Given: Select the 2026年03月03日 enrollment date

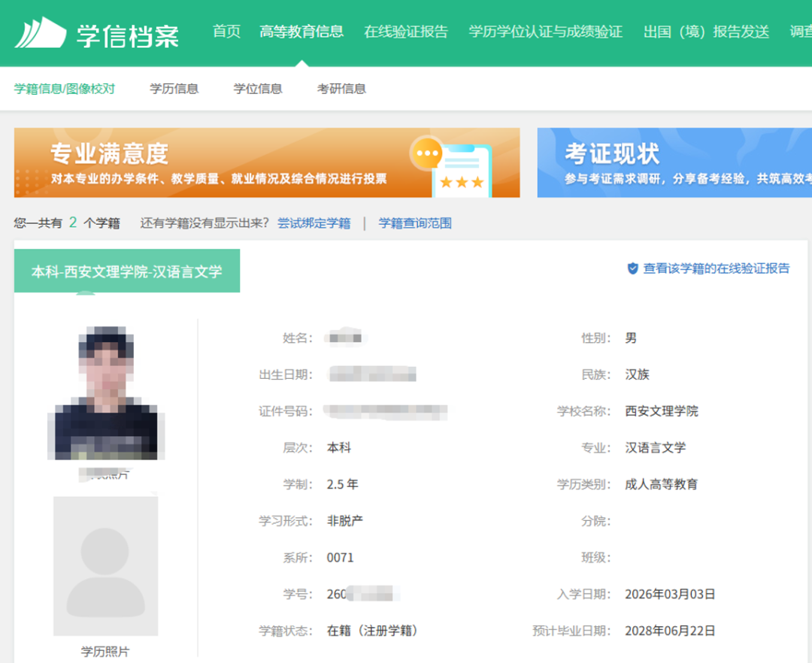Looking at the screenshot, I should 670,594.
